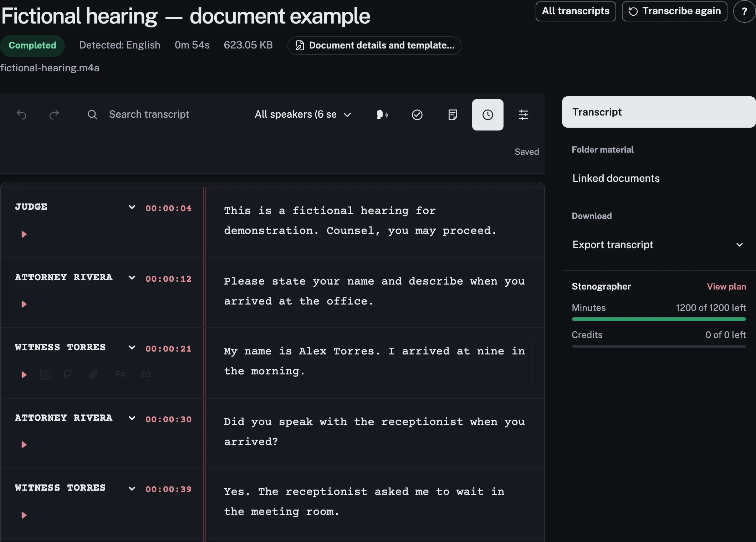Jump to timestamp 00:00:04

(169, 208)
